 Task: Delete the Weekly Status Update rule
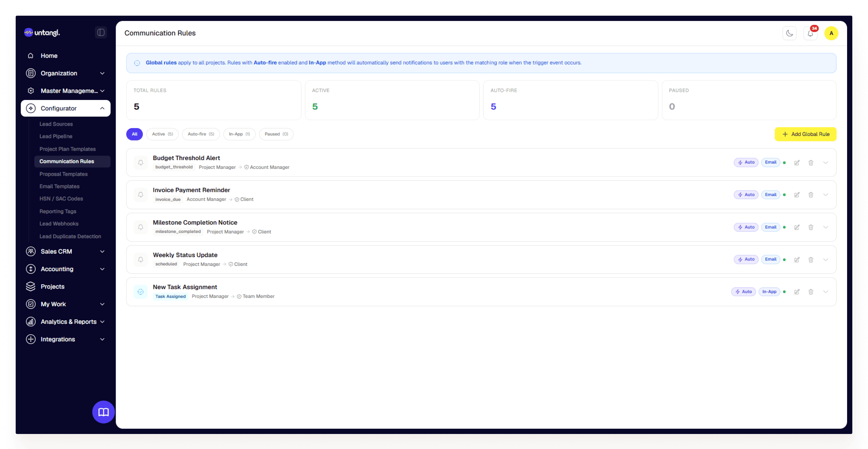(811, 260)
